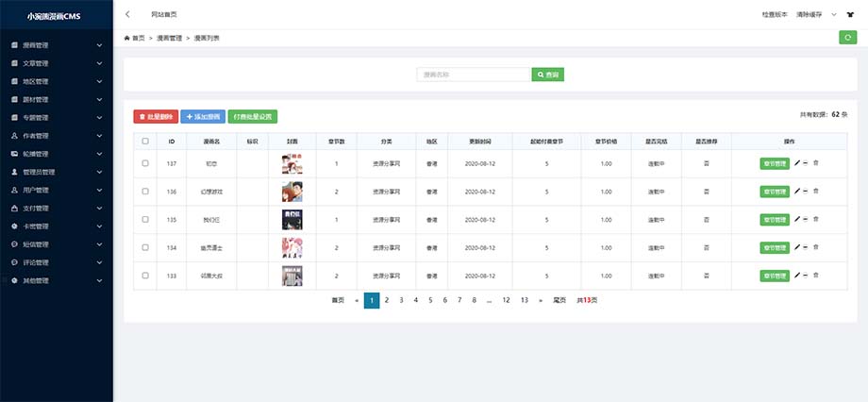This screenshot has height=402, width=868.
Task: Open 支付管理 in the sidebar
Action: tap(57, 208)
